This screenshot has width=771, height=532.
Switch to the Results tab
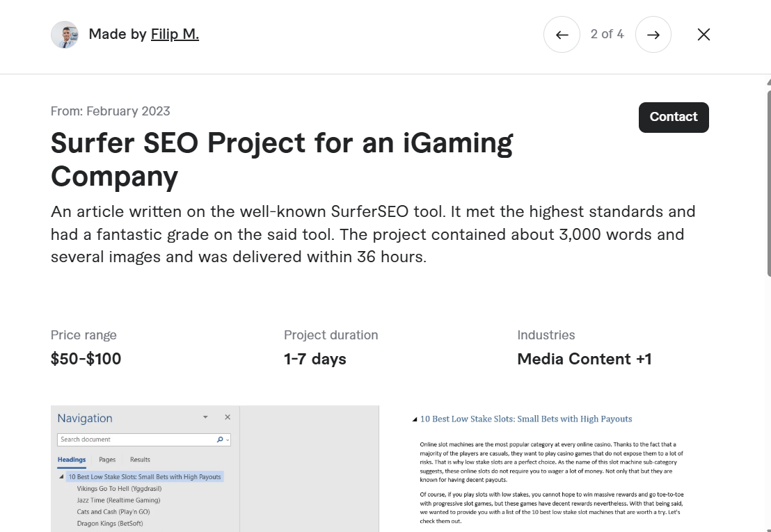tap(140, 460)
